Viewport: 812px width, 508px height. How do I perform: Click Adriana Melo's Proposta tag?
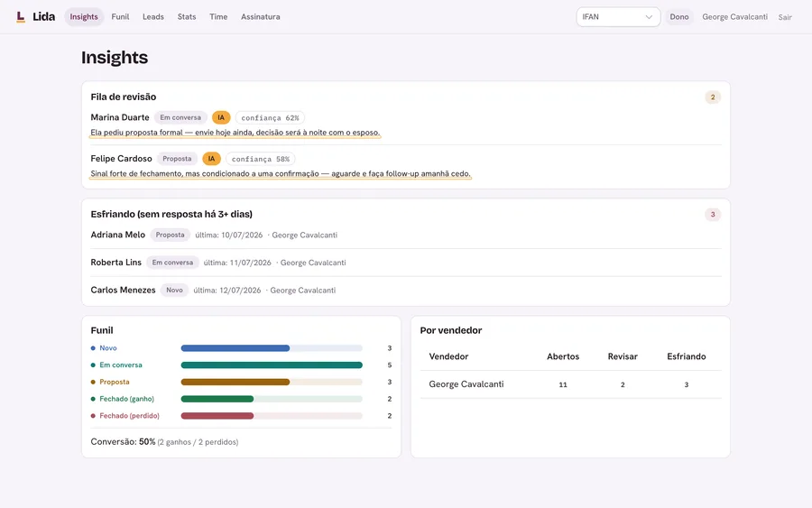pos(170,235)
